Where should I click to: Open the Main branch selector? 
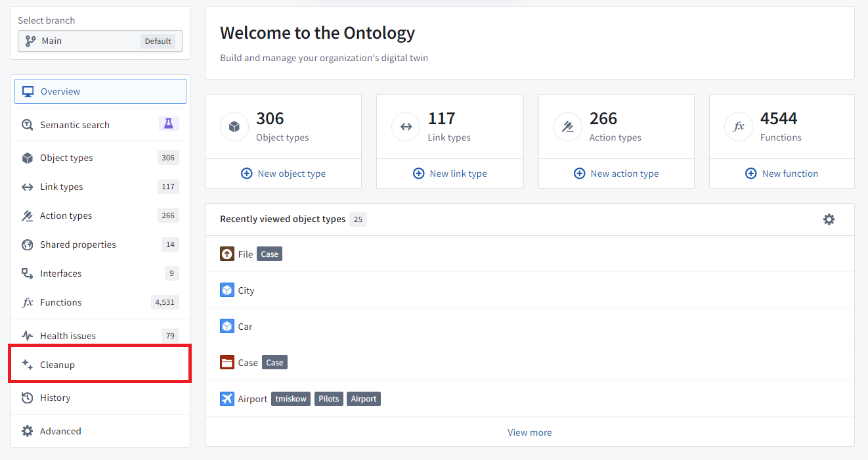tap(100, 41)
